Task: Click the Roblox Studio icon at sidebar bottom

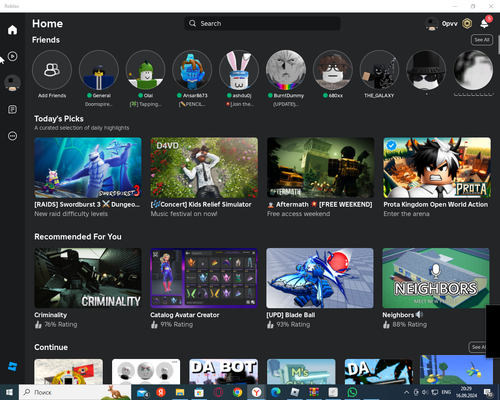Action: pyautogui.click(x=12, y=367)
